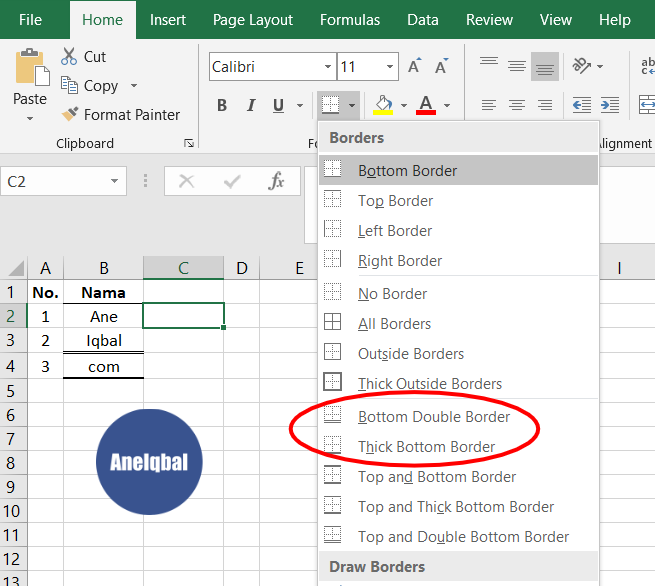Choose Thick Bottom Border option
Image resolution: width=655 pixels, height=586 pixels.
click(x=458, y=446)
